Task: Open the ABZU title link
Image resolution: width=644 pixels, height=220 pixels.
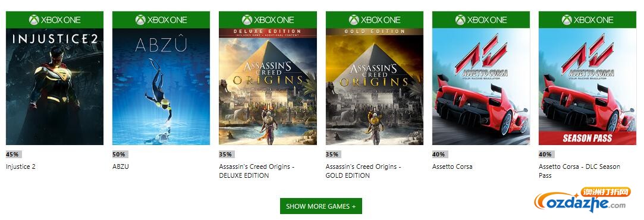Action: pos(120,166)
